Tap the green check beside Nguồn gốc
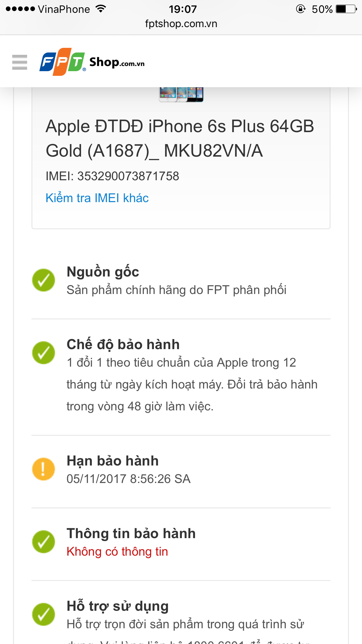The height and width of the screenshot is (644, 362). (43, 280)
